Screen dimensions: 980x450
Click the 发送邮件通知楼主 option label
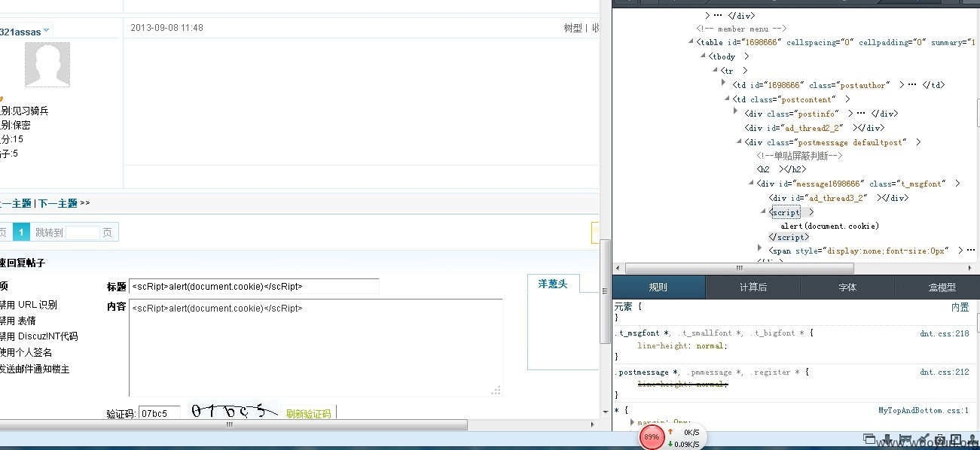(35, 369)
